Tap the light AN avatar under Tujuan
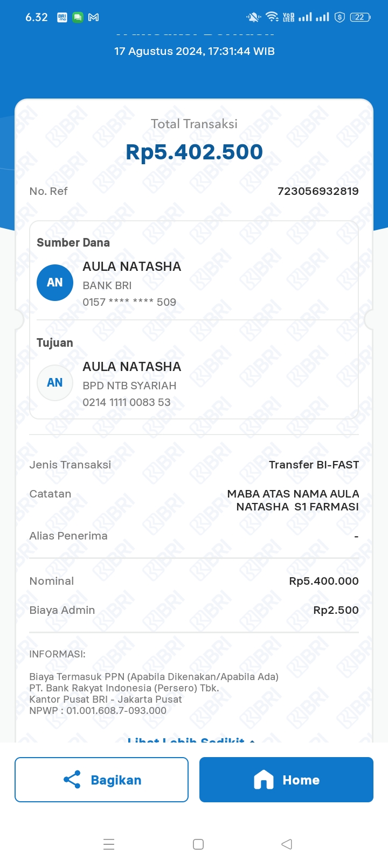 pyautogui.click(x=55, y=383)
